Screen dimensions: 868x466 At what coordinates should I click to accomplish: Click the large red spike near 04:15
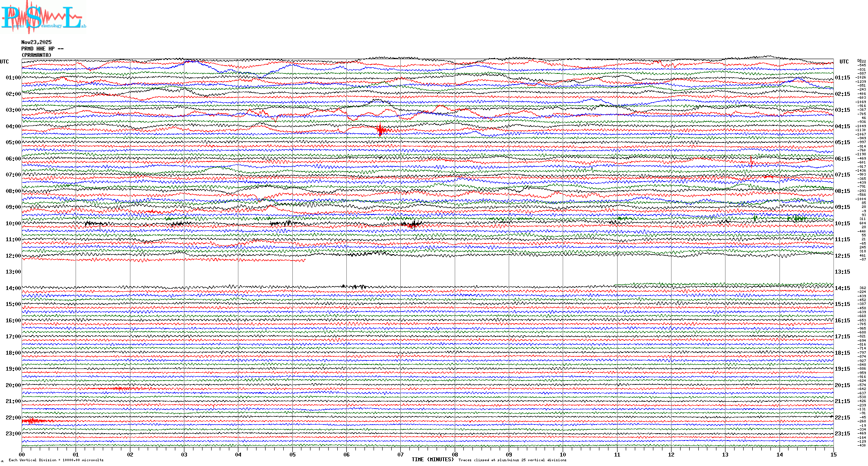pos(380,129)
